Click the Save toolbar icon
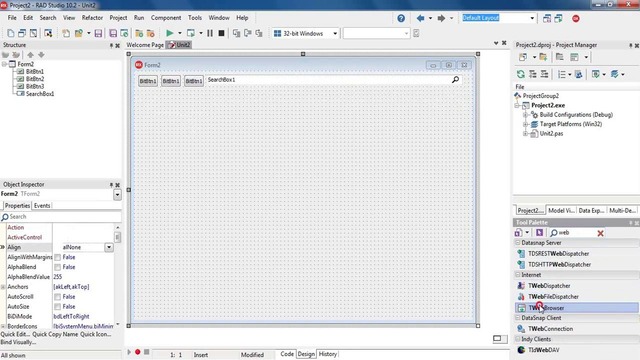 pyautogui.click(x=98, y=33)
